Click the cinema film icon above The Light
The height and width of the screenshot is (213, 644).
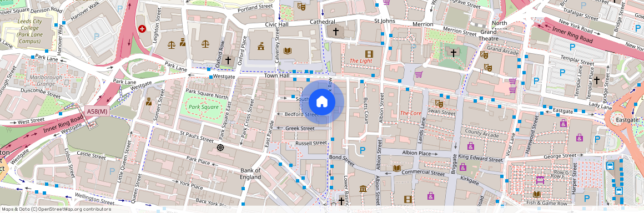coord(369,54)
